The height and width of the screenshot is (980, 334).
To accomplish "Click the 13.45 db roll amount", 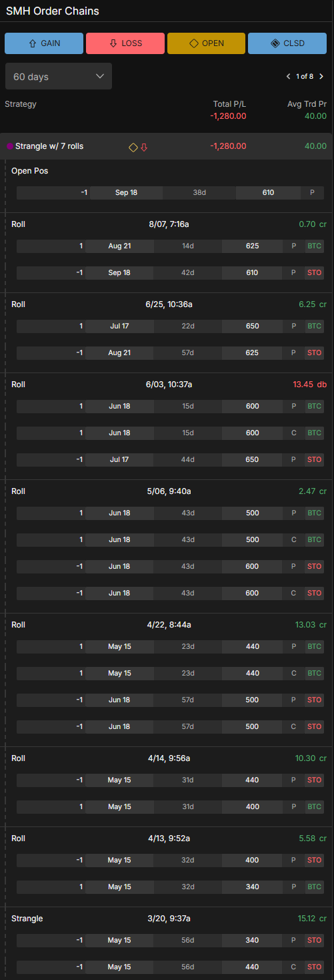I will (x=310, y=385).
